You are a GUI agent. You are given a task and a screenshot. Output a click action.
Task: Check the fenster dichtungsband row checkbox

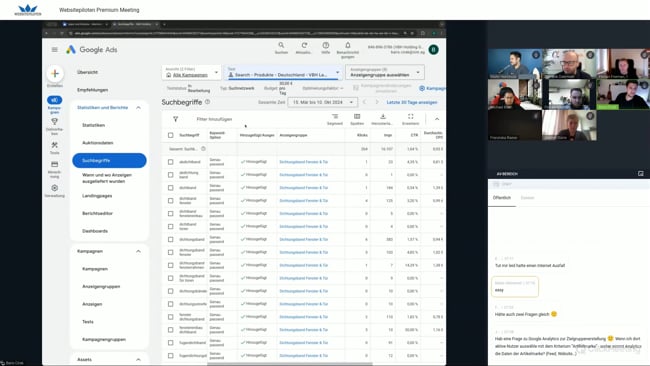[170, 317]
